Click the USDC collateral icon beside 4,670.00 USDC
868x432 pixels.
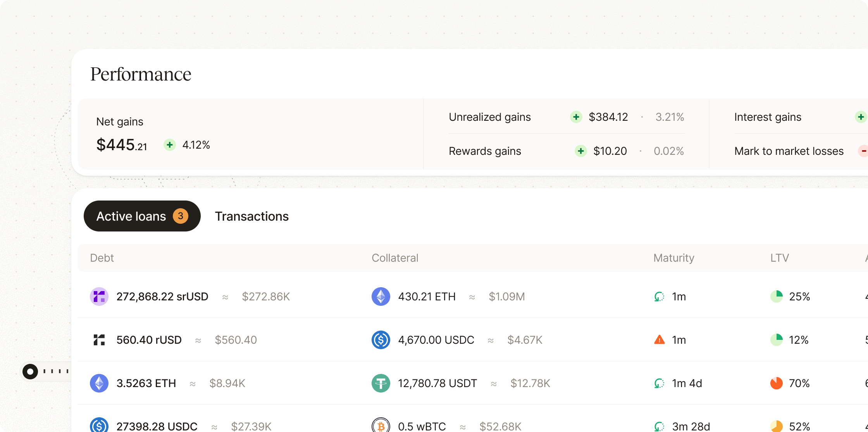(x=381, y=340)
